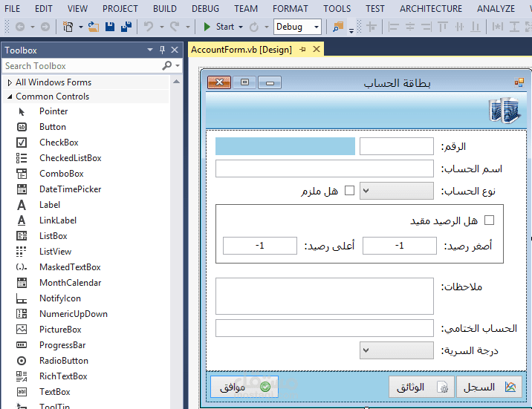Click the Align Tops layout icon
This screenshot has width=532, height=409.
[x=442, y=27]
